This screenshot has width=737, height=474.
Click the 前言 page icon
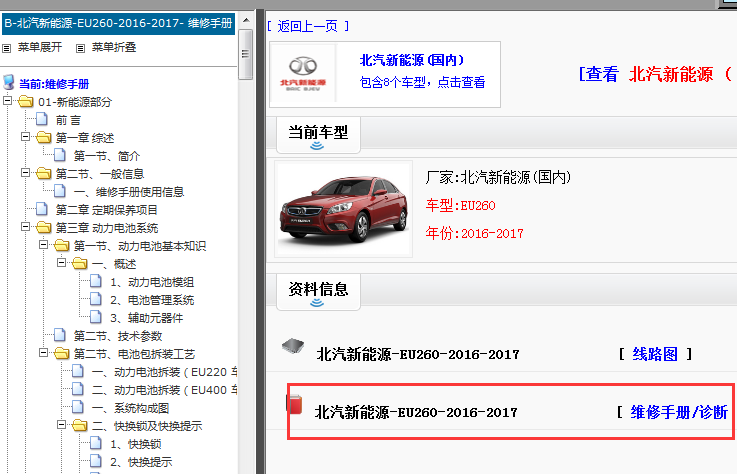click(x=42, y=119)
